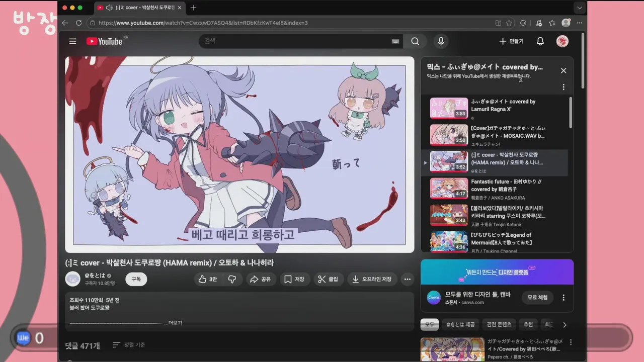The image size is (644, 362).
Task: Go back with browser back arrow
Action: tap(65, 23)
